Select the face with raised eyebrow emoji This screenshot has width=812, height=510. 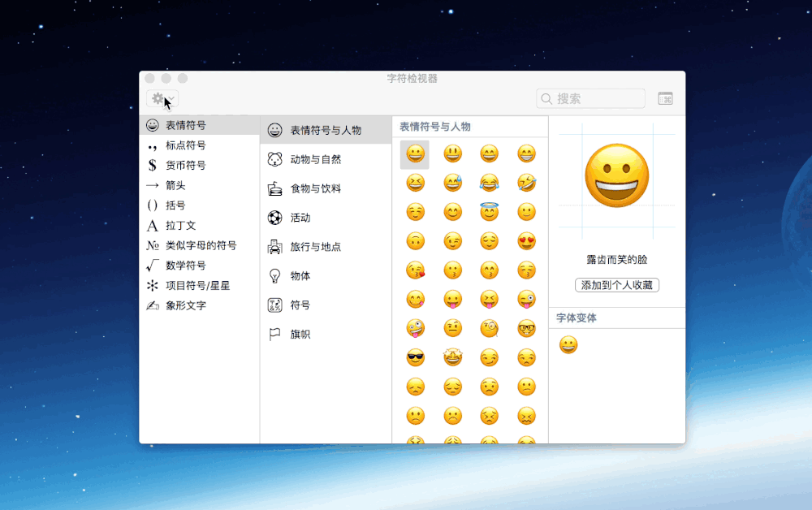(452, 328)
